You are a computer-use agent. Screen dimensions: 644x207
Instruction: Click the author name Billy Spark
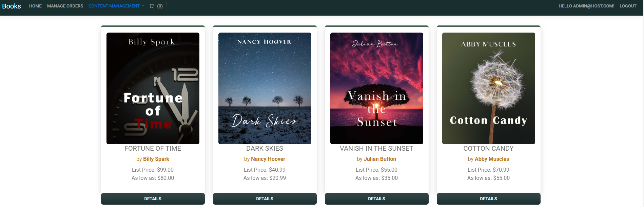[x=156, y=159]
